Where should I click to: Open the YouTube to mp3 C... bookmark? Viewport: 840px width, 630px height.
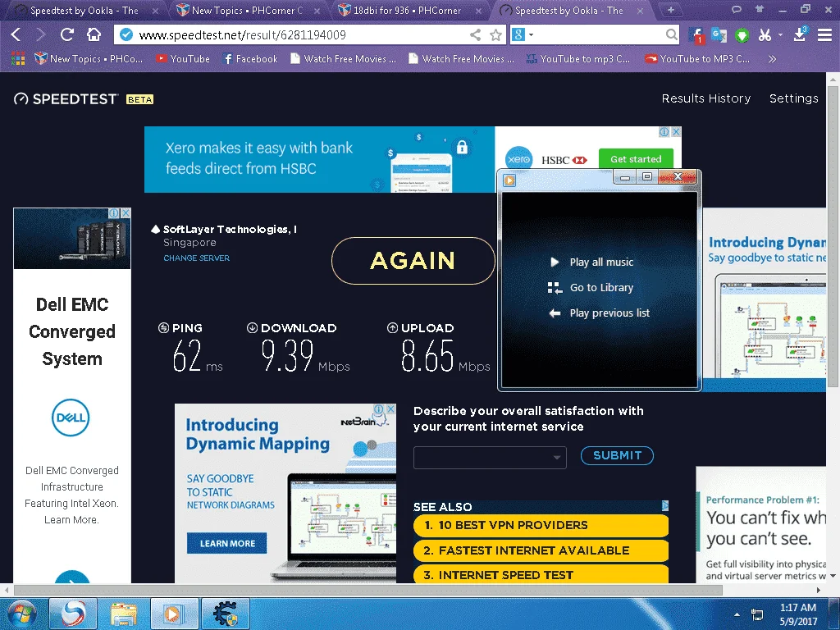click(578, 59)
